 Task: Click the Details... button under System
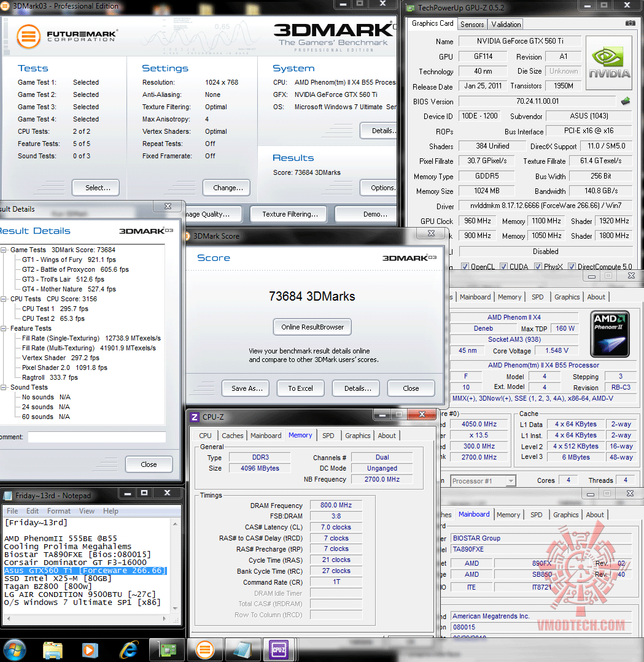tap(379, 131)
